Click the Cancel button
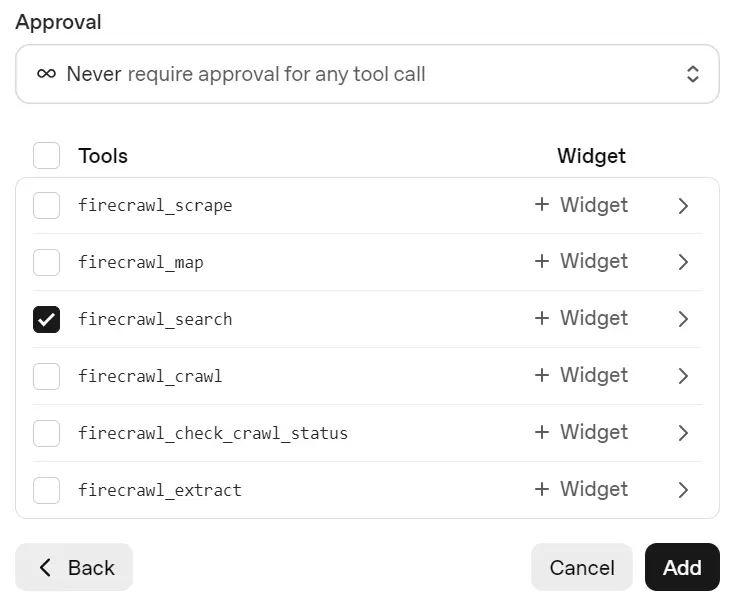Screen dimensions: 737x608 (581, 568)
